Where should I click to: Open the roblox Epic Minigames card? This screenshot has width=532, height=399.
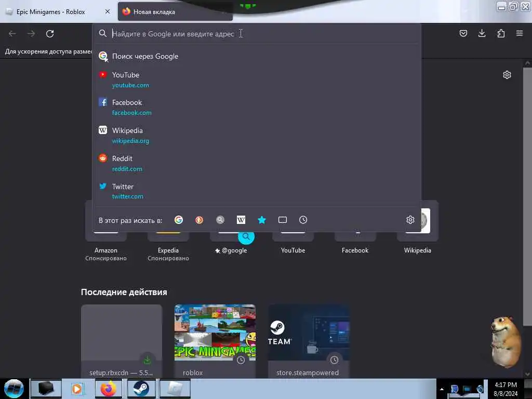(215, 341)
